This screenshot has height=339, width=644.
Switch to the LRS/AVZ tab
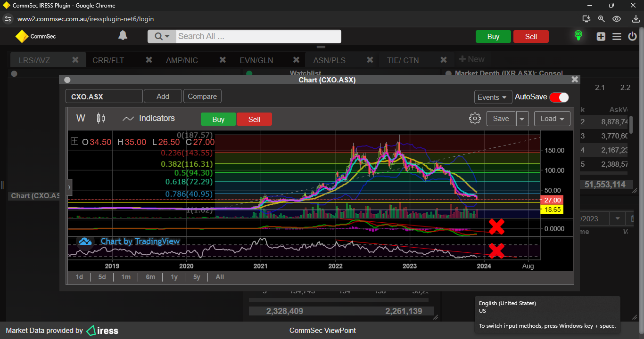34,60
